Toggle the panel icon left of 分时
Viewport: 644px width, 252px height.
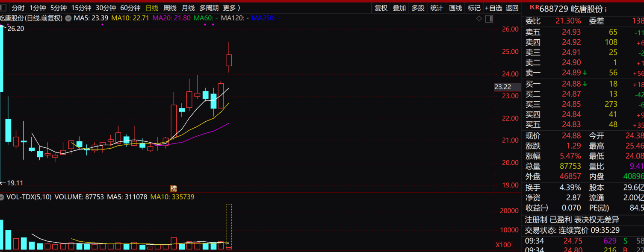tap(3, 8)
